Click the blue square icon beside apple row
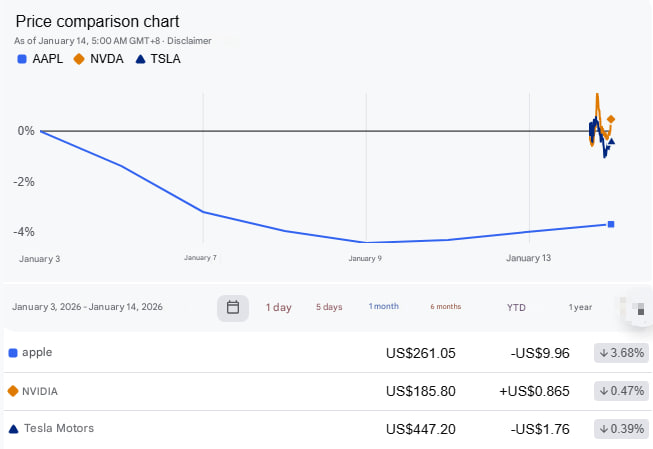Image resolution: width=653 pixels, height=449 pixels. pos(13,353)
